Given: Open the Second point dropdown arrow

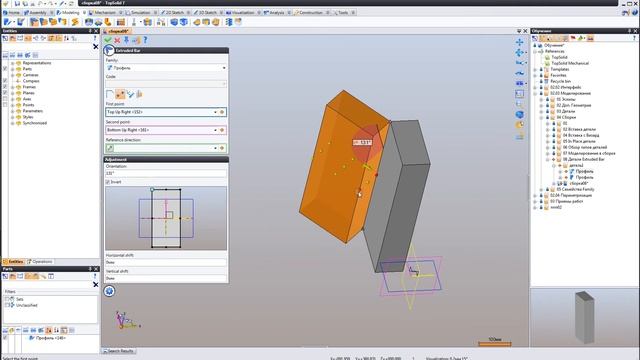Looking at the screenshot, I should pos(215,130).
